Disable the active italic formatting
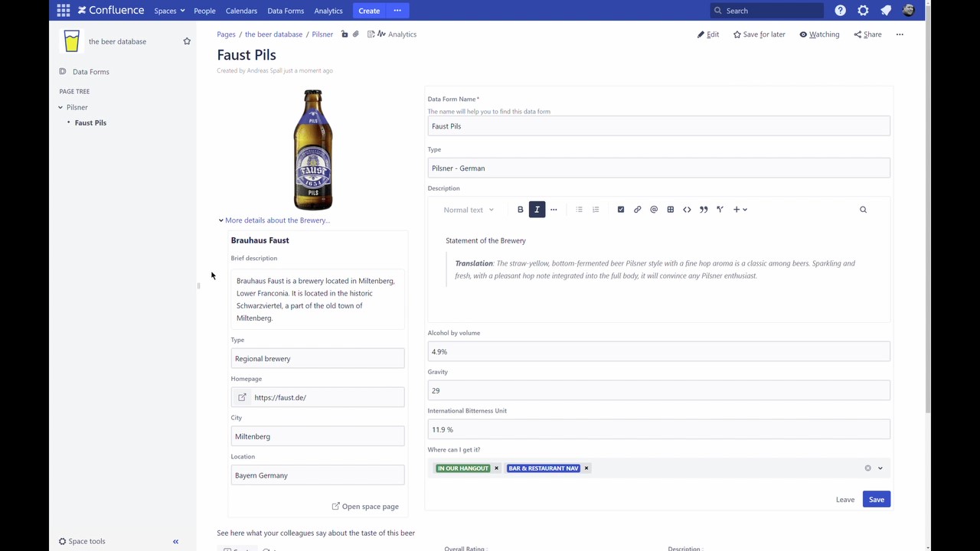The width and height of the screenshot is (980, 551). [537, 209]
